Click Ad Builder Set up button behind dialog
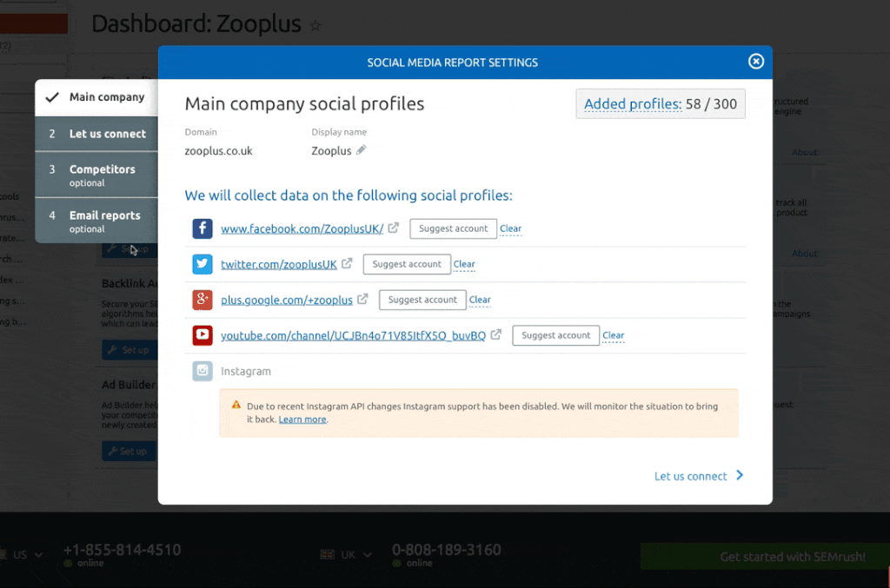The width and height of the screenshot is (890, 588). click(x=129, y=452)
